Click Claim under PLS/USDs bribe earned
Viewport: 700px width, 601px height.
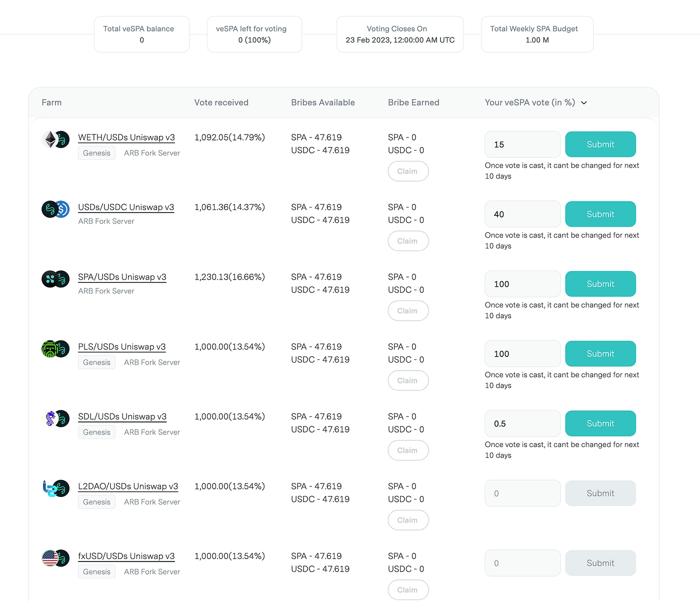[408, 381]
